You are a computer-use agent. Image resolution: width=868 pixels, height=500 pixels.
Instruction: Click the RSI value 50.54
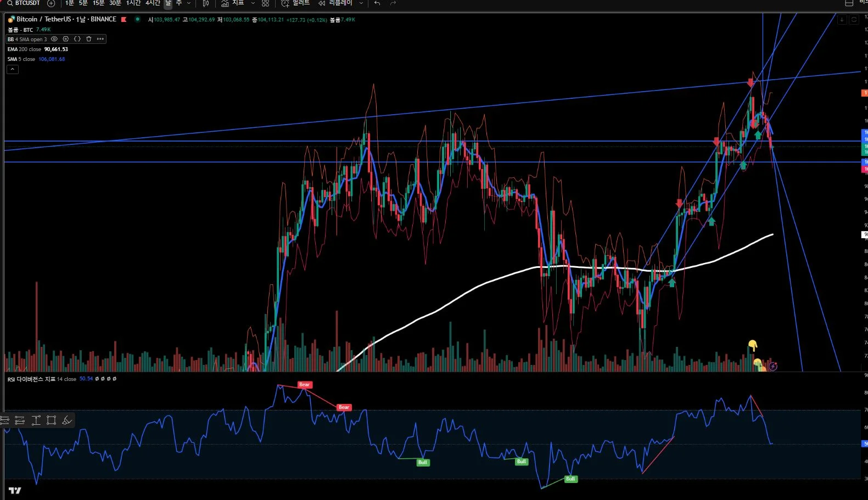pyautogui.click(x=86, y=379)
